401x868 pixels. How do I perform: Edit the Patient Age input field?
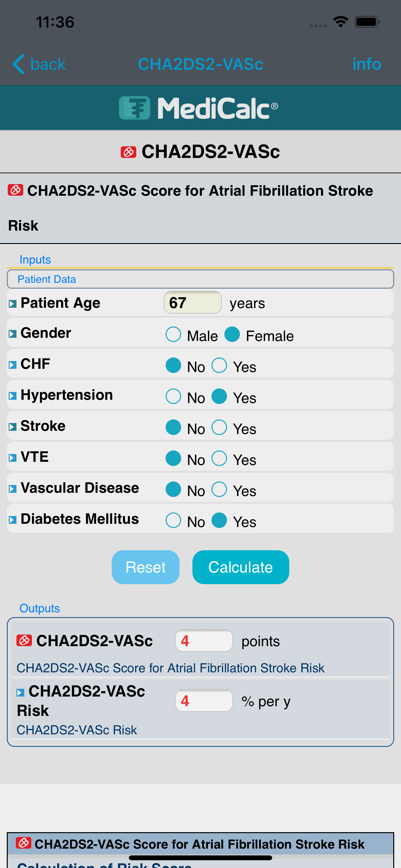192,303
